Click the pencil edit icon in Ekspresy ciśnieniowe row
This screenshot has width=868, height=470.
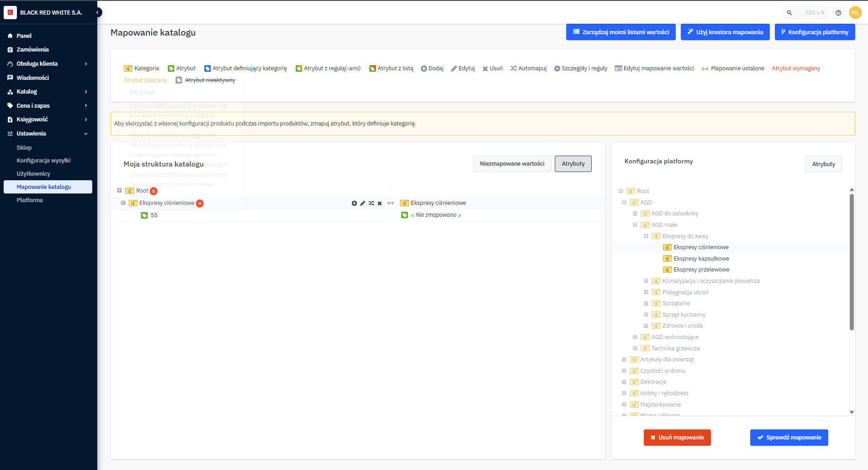[x=363, y=204]
